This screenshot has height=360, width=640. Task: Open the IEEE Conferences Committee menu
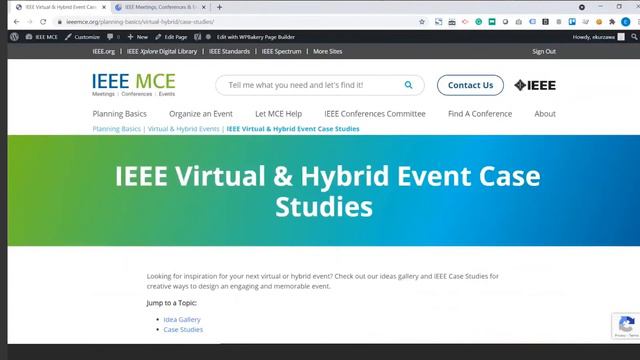[x=375, y=114]
